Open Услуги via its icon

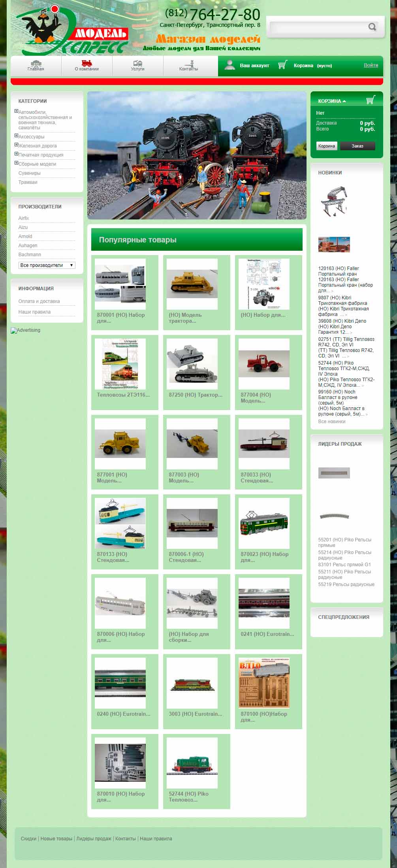(137, 63)
